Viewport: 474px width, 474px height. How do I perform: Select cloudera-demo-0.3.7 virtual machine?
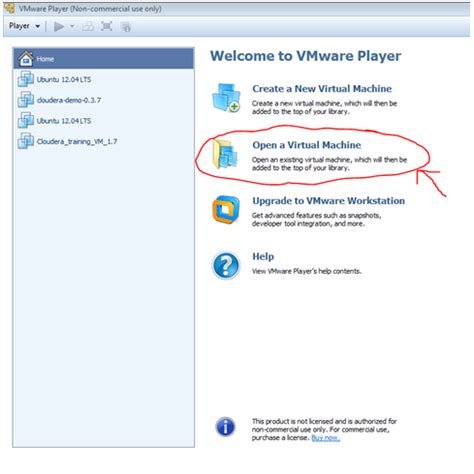coord(103,100)
